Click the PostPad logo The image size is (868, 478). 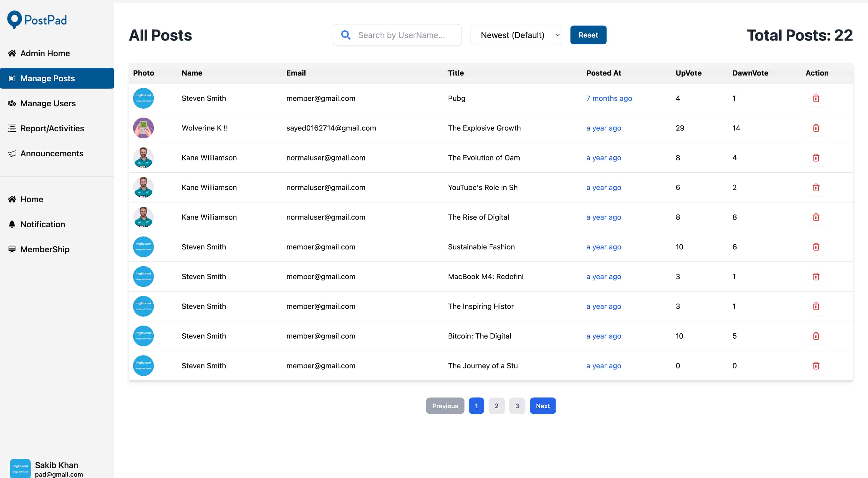coord(37,20)
